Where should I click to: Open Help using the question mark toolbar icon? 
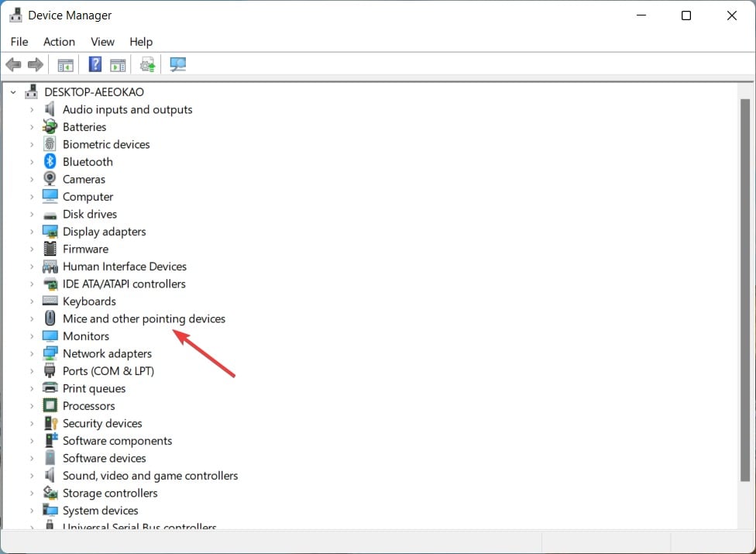point(94,64)
